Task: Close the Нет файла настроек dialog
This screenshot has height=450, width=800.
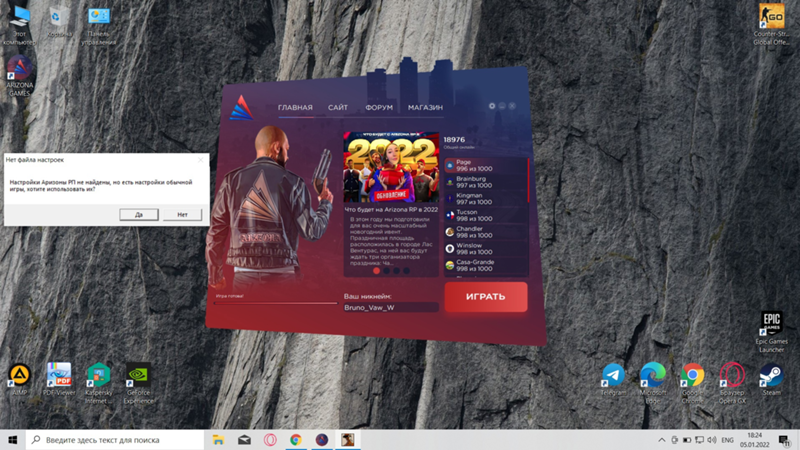Action: [201, 160]
